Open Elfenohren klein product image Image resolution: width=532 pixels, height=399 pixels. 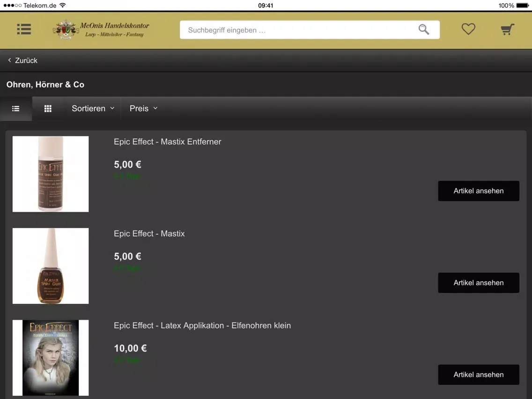tap(51, 358)
